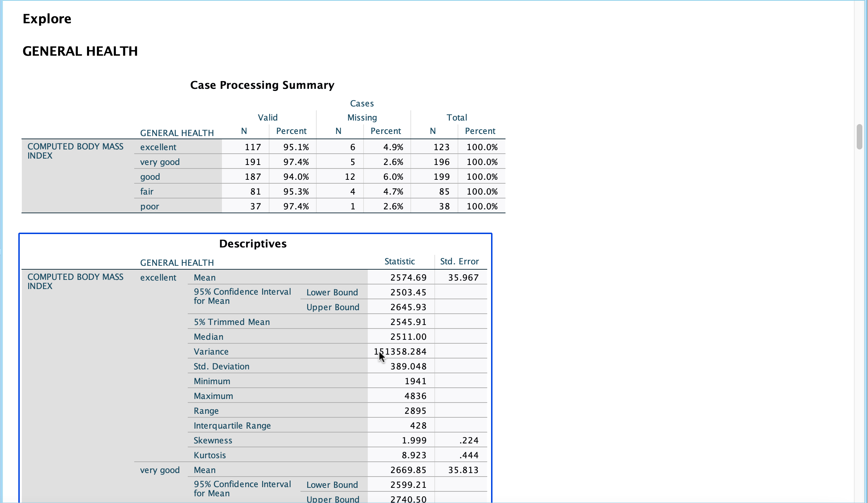Click the Mean statistic for excellent
This screenshot has width=868, height=503.
[408, 277]
